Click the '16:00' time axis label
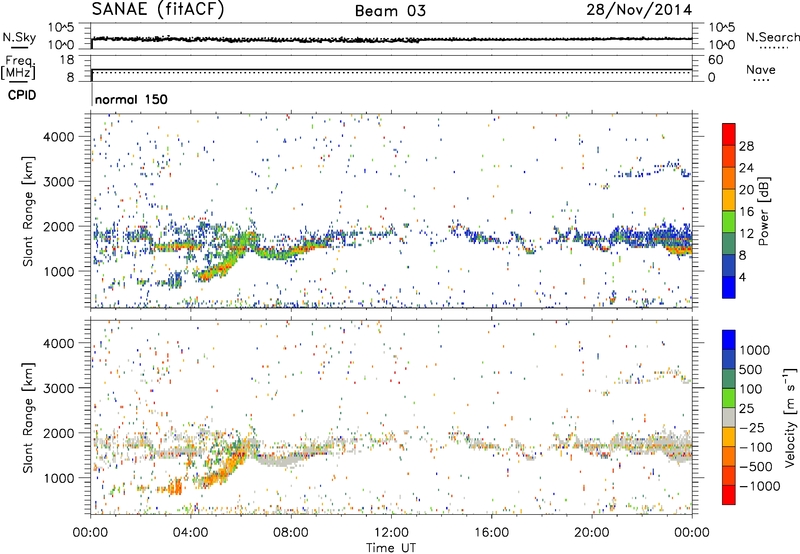 pos(491,533)
